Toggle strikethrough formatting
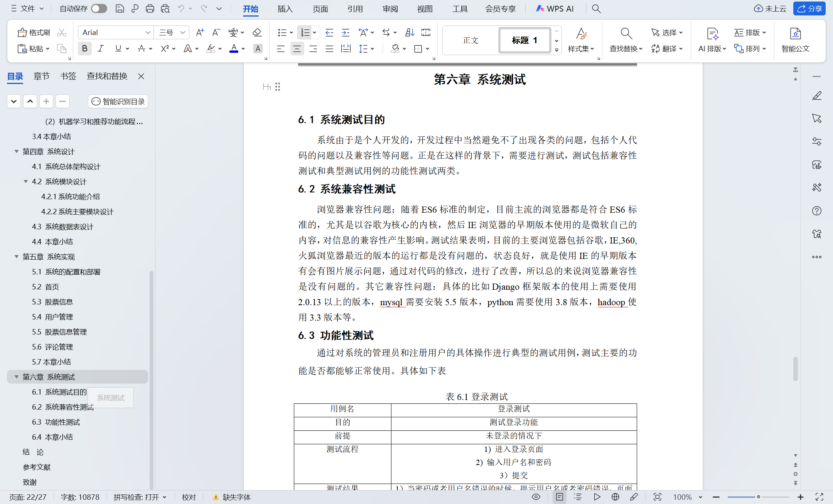 point(142,49)
